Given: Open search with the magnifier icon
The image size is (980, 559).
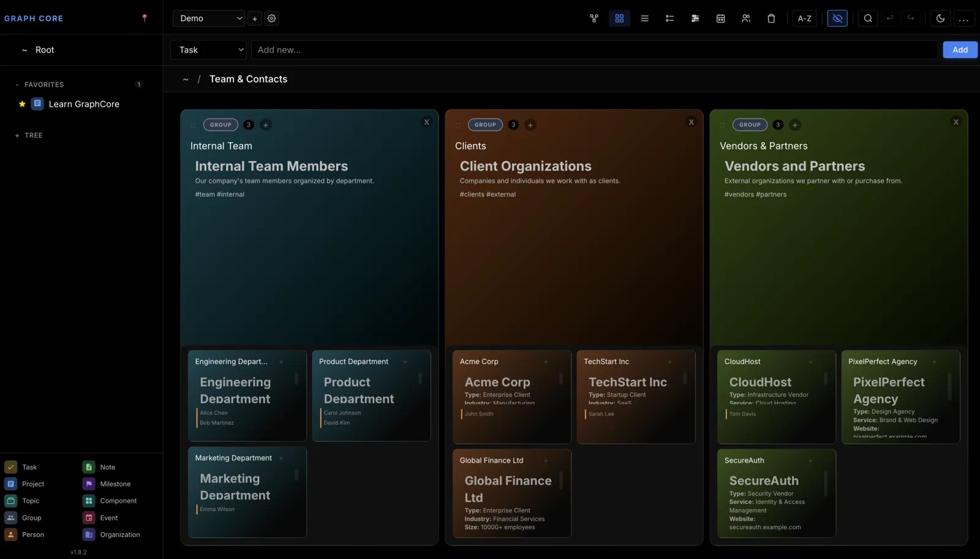Looking at the screenshot, I should [x=868, y=18].
